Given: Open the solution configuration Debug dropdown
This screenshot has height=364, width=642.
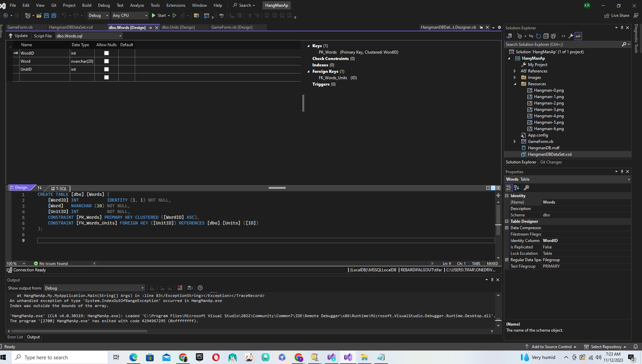Looking at the screenshot, I should click(98, 16).
